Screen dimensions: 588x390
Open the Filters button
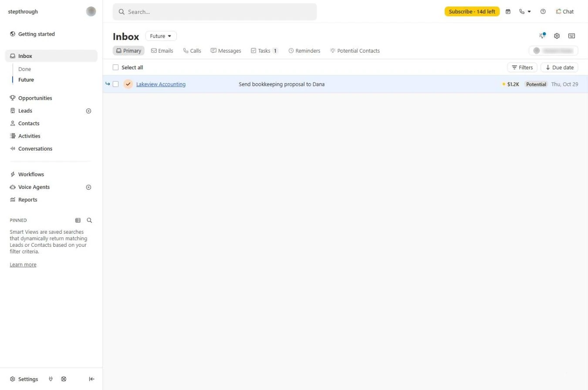522,67
